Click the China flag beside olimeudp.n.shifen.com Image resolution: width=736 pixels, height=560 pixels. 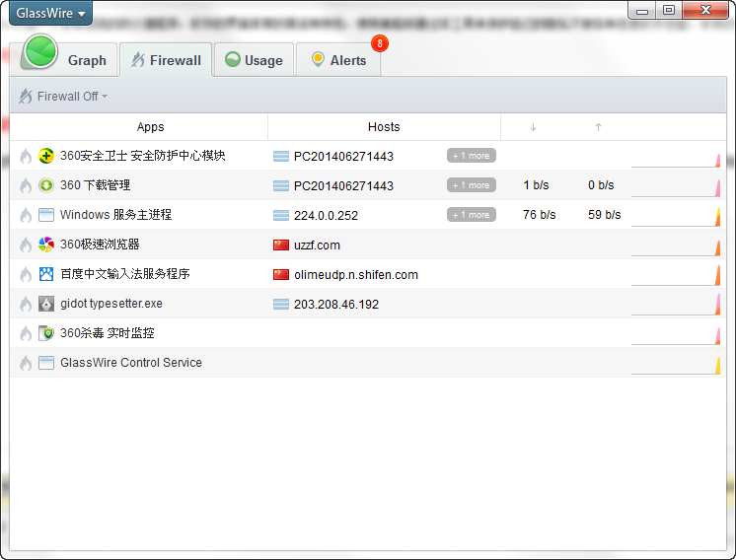281,274
